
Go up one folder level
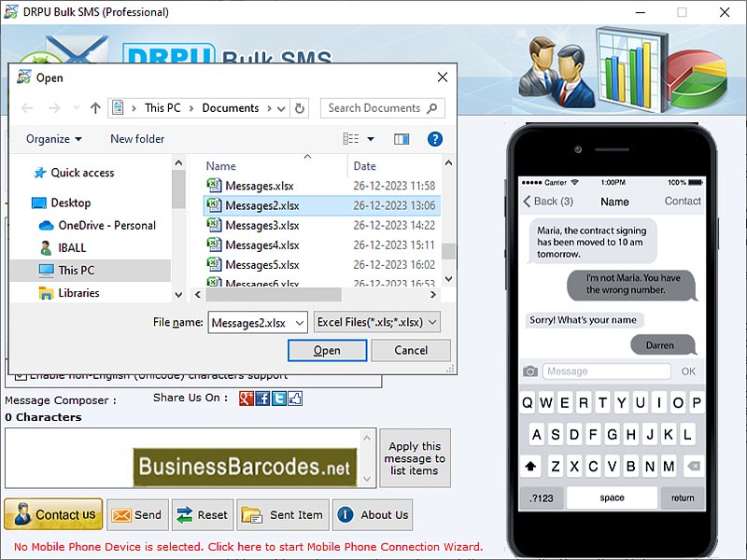(95, 108)
